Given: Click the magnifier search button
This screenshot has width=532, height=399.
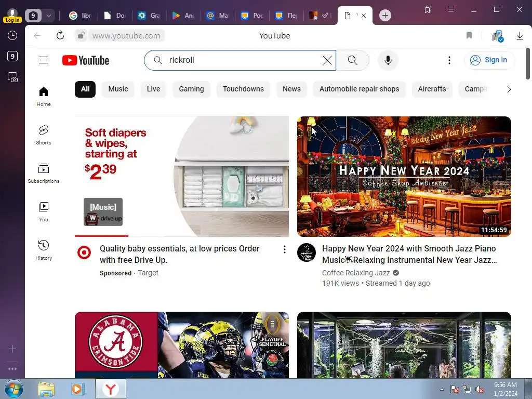Looking at the screenshot, I should [x=353, y=60].
